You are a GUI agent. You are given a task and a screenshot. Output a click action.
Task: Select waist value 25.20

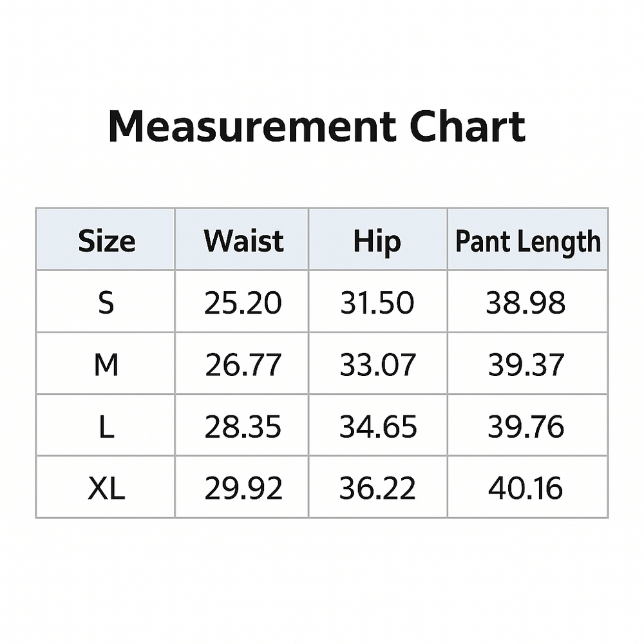click(x=243, y=303)
